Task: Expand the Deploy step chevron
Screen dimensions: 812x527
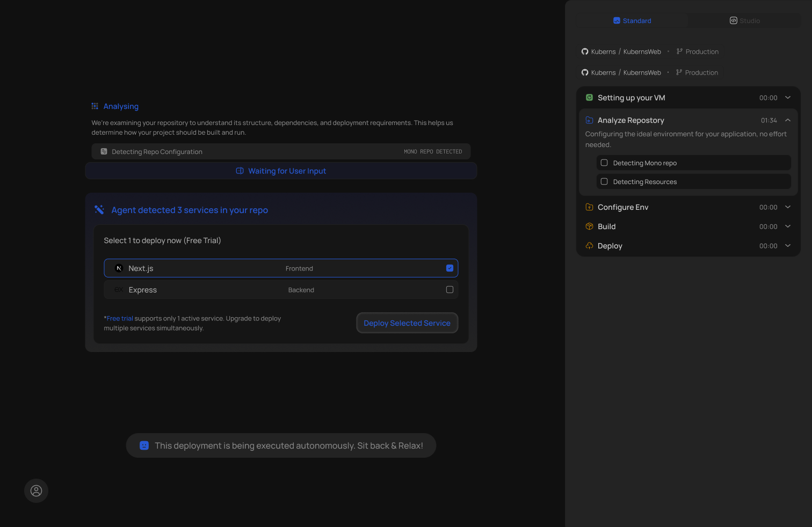Action: (788, 246)
